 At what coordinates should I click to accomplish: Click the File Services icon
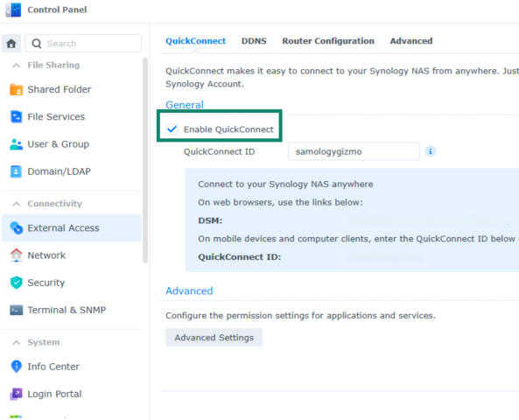coord(16,117)
